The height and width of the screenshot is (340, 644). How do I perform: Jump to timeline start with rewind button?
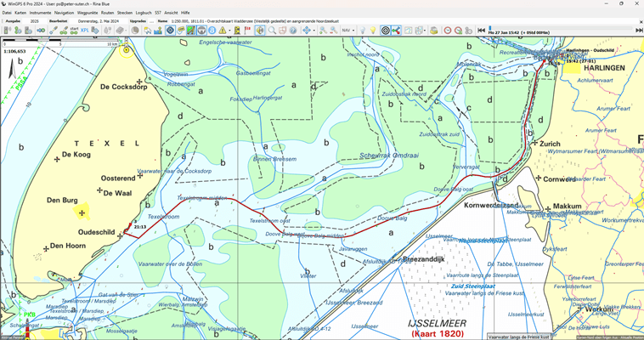pos(482,31)
